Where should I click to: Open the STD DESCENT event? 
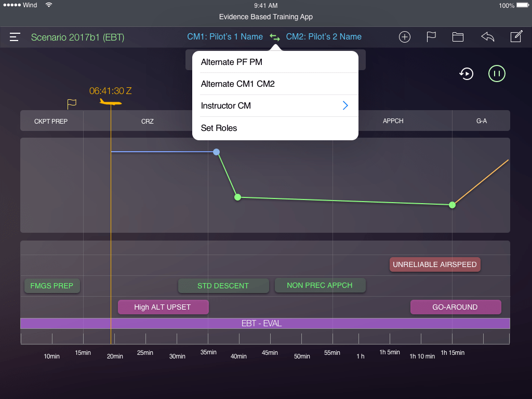[x=223, y=286]
